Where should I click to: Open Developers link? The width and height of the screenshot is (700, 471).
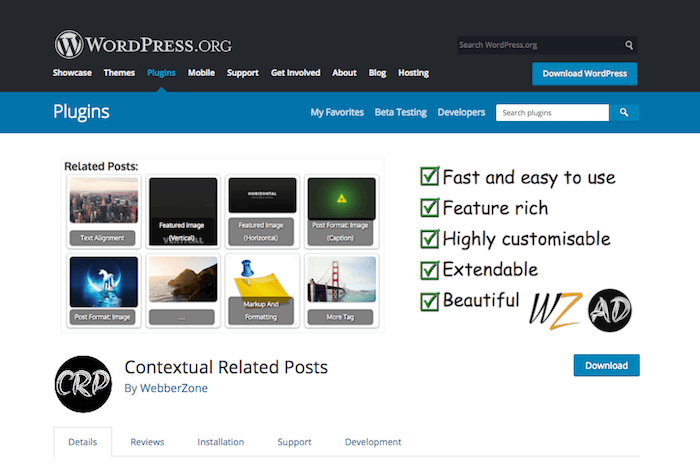pos(461,113)
